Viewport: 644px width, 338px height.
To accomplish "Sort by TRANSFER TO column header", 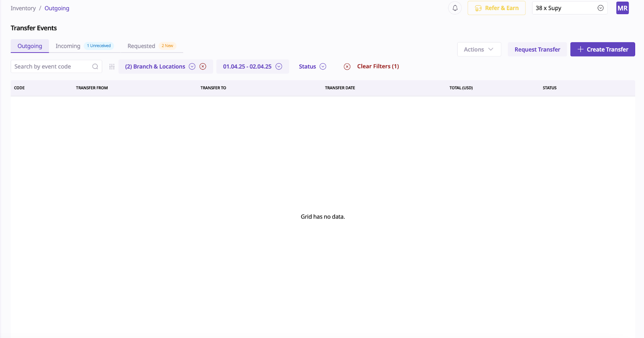I will pyautogui.click(x=213, y=88).
